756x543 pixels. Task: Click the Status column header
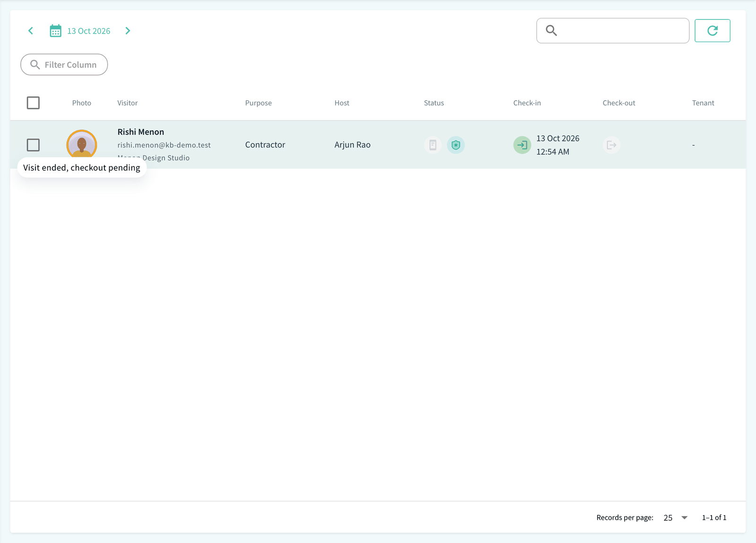pos(434,103)
